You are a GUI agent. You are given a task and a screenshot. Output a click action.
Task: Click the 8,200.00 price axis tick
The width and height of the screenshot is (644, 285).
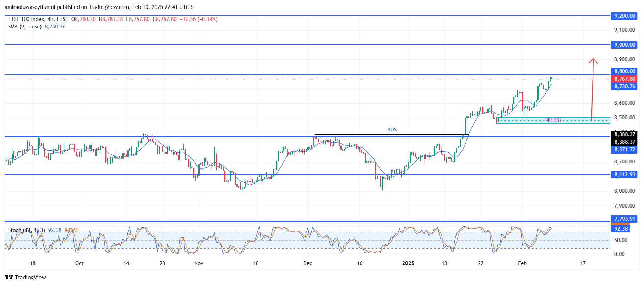[624, 162]
